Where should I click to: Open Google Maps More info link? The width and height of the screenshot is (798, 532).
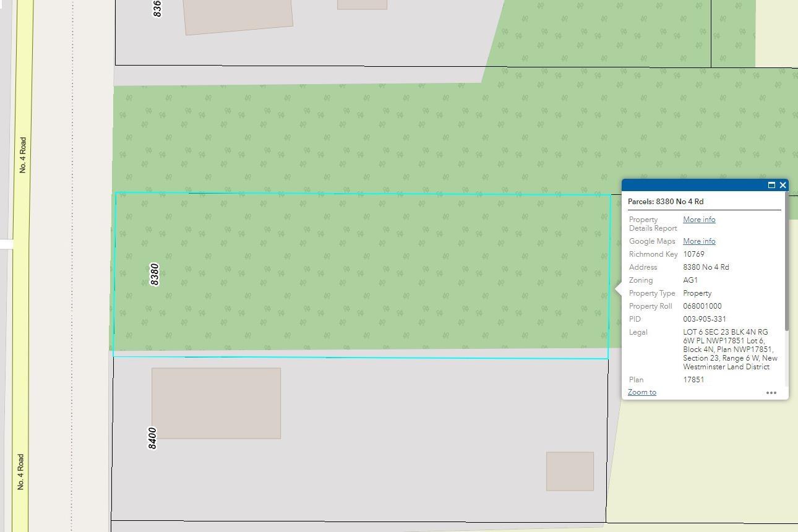click(699, 241)
